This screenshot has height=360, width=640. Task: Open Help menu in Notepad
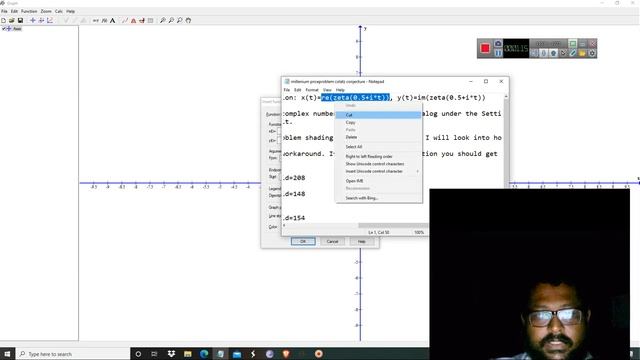pos(340,90)
